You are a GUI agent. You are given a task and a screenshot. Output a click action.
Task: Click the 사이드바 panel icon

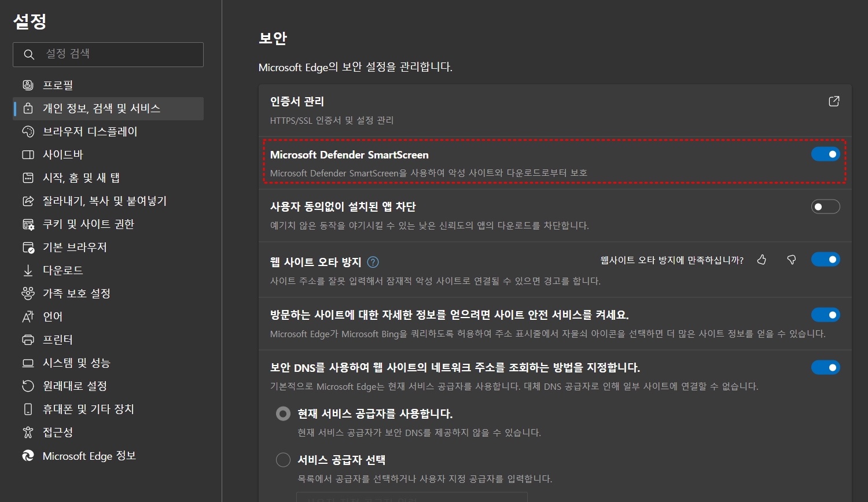click(28, 154)
